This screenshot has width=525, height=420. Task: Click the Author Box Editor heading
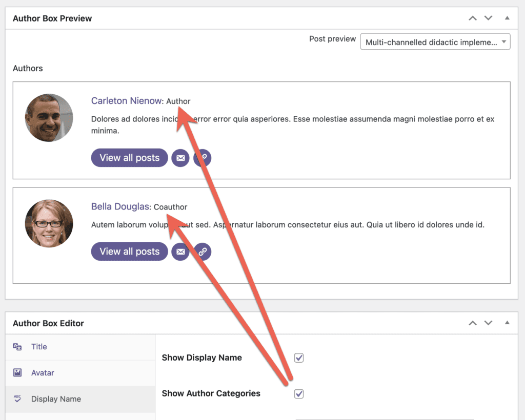(48, 323)
